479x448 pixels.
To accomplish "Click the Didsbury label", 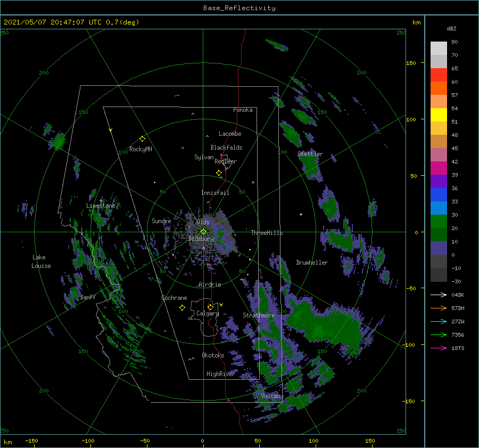I will point(201,239).
